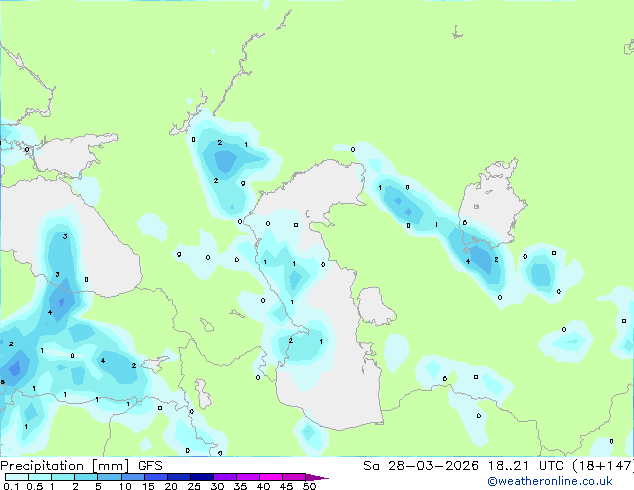Click the Sea of Azov on the map
This screenshot has height=490, width=634.
75,156
